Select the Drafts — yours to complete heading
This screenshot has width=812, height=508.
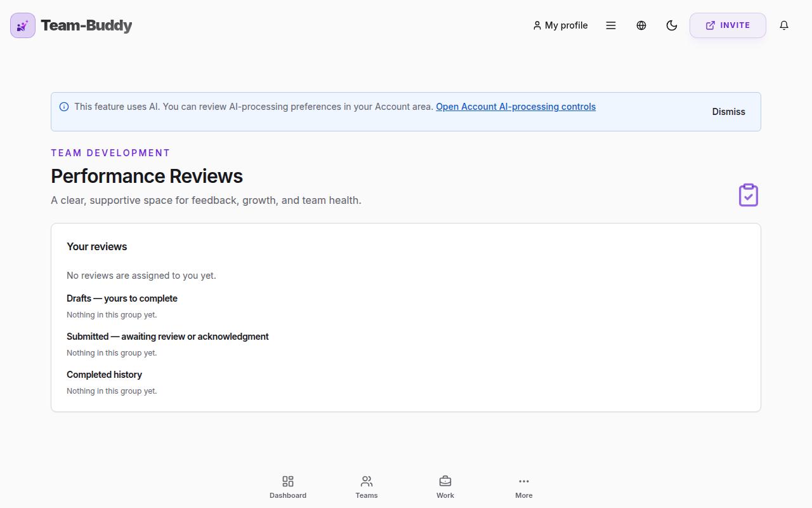point(122,298)
